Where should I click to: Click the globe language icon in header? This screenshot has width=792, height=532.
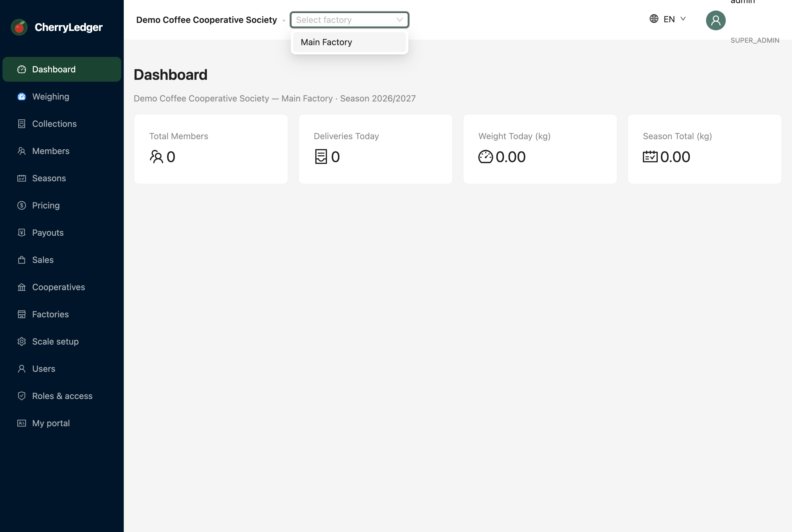pyautogui.click(x=654, y=19)
